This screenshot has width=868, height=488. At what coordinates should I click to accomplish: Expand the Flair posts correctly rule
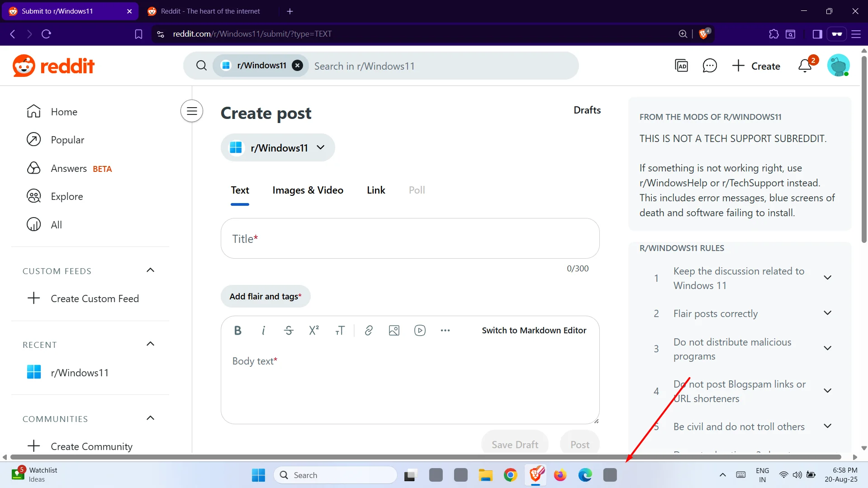point(827,313)
